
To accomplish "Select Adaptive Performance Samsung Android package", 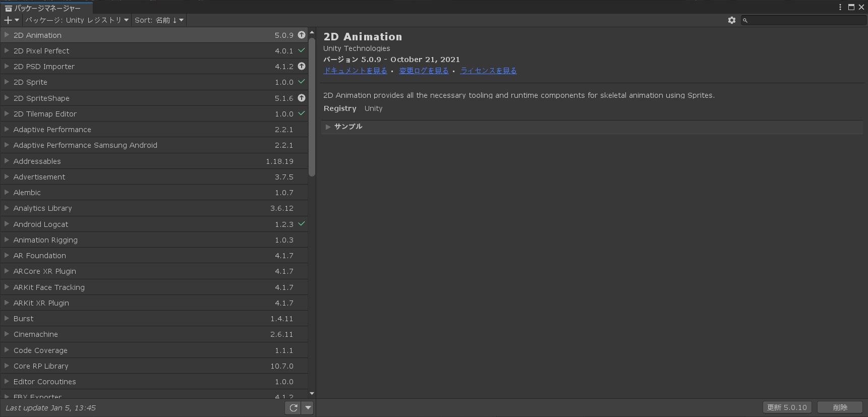I will pos(154,145).
